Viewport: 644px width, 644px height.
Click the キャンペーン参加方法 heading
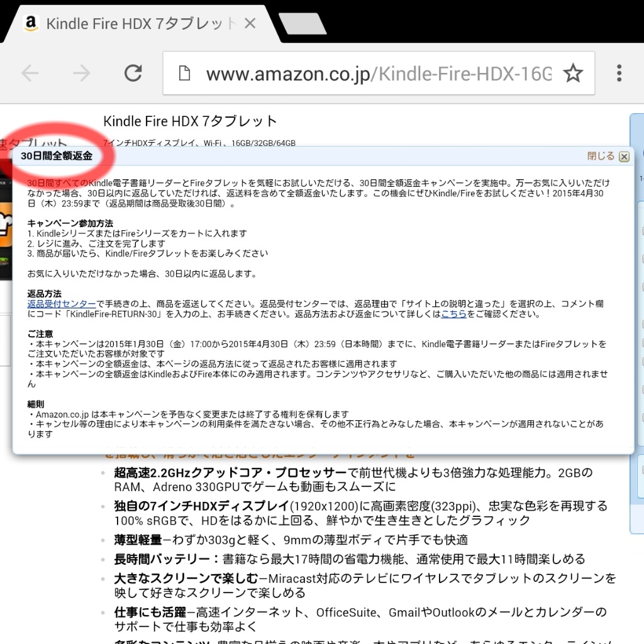click(70, 223)
